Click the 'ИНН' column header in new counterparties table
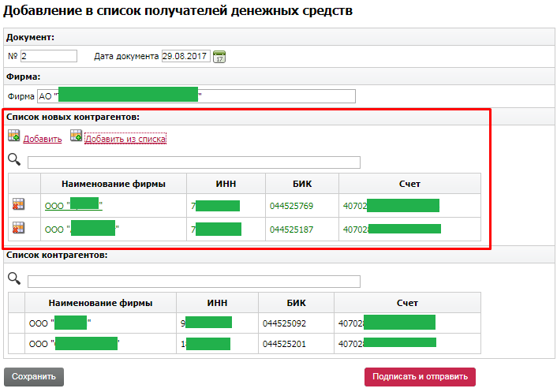Image resolution: width=557 pixels, height=392 pixels. pos(226,184)
